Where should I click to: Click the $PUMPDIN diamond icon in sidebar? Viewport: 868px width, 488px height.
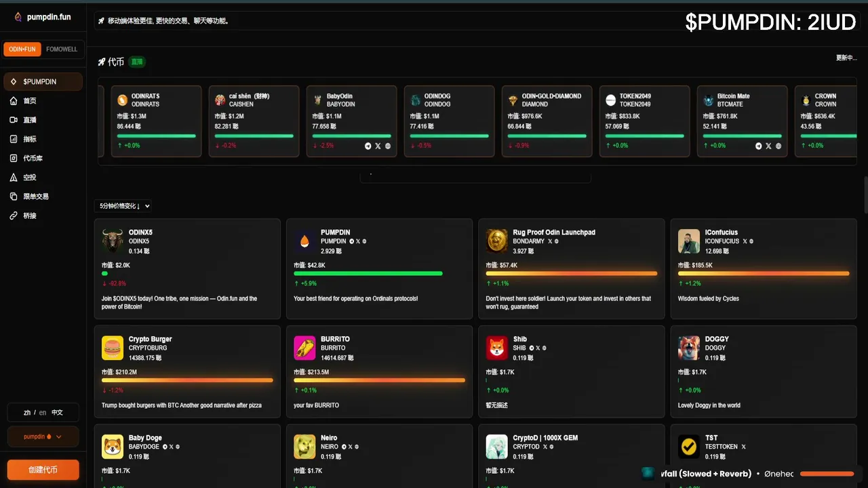[14, 81]
